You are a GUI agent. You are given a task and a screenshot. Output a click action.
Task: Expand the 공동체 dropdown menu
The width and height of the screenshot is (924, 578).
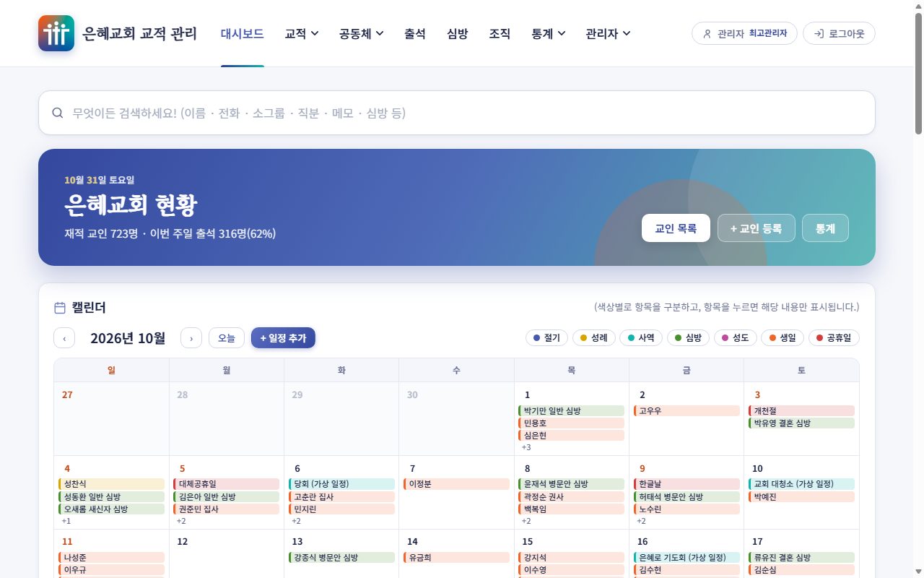[x=362, y=33]
